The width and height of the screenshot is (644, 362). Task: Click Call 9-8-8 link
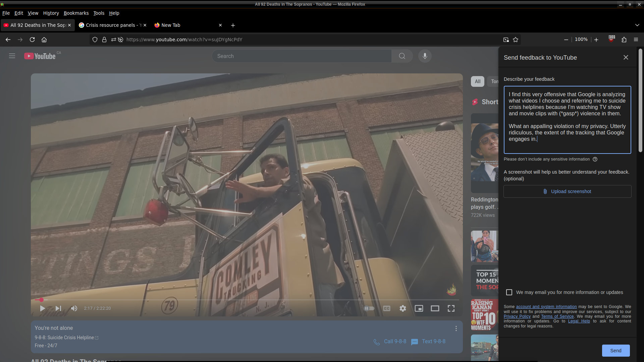(390, 342)
